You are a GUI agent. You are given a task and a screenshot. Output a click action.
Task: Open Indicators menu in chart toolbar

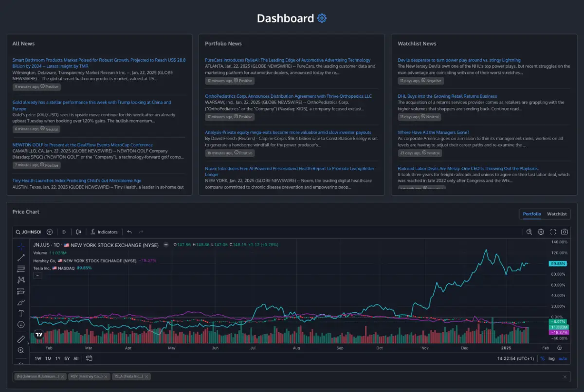coord(104,232)
